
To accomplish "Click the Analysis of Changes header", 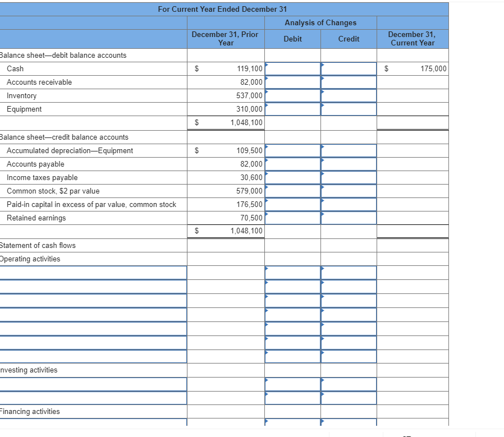I will [x=320, y=22].
